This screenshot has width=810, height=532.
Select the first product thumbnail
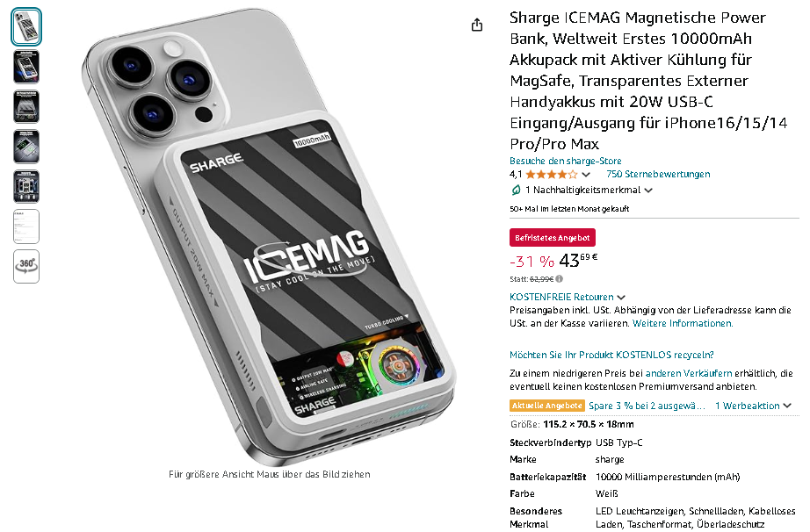click(x=26, y=27)
